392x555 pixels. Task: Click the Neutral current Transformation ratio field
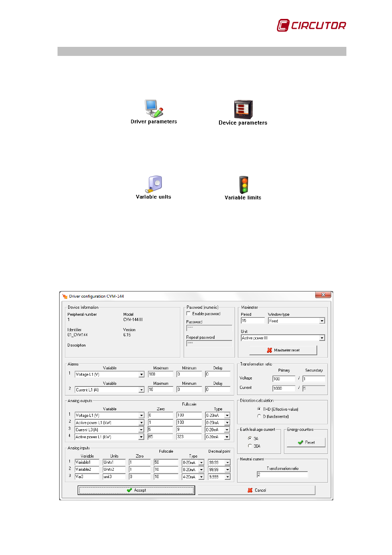pyautogui.click(x=282, y=474)
